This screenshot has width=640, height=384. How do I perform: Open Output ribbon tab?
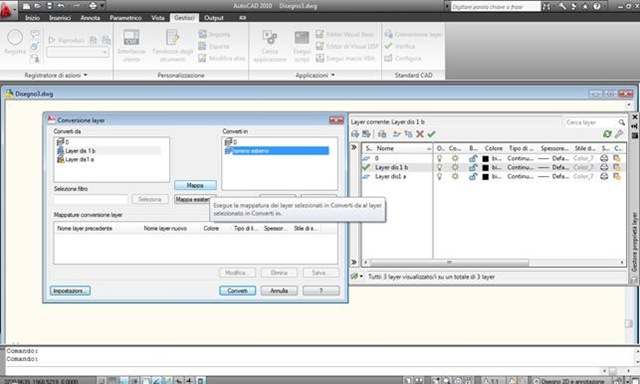pos(213,18)
